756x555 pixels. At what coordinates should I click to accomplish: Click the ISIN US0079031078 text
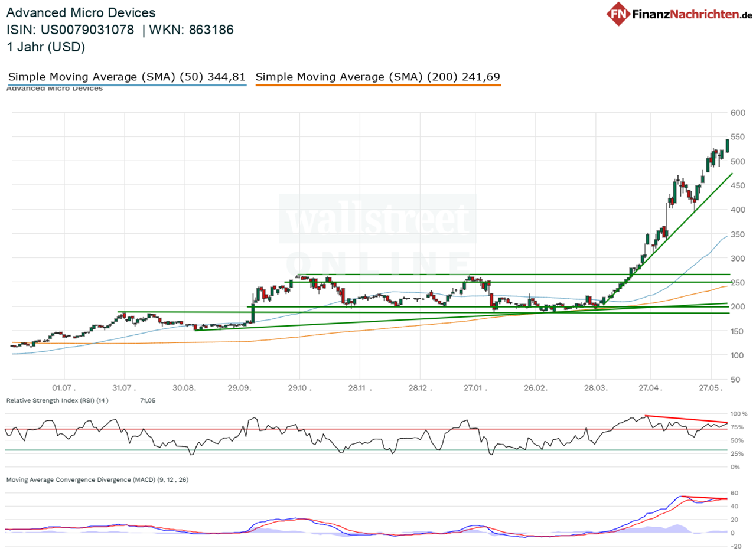point(70,30)
